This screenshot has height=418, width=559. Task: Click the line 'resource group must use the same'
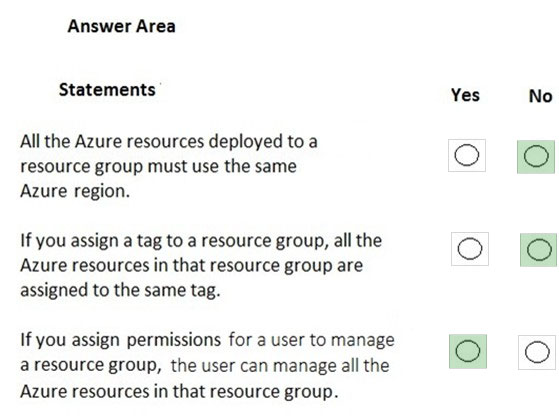point(158,167)
